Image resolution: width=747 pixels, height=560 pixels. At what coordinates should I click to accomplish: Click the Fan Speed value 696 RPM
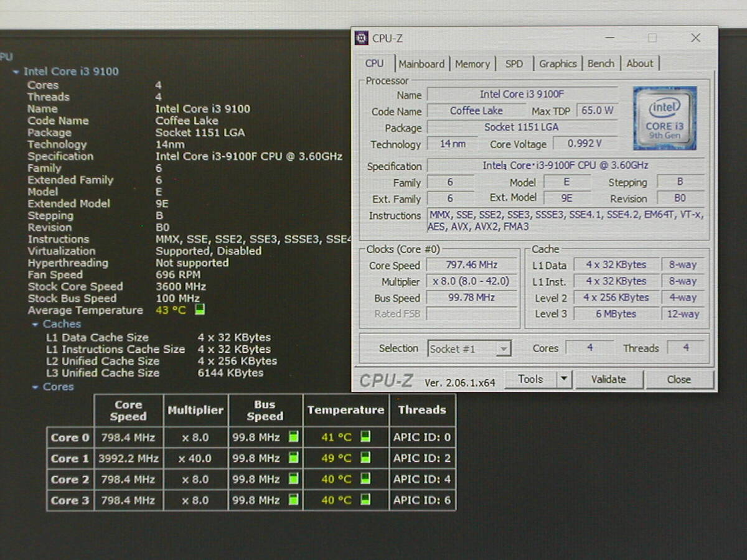click(x=178, y=274)
